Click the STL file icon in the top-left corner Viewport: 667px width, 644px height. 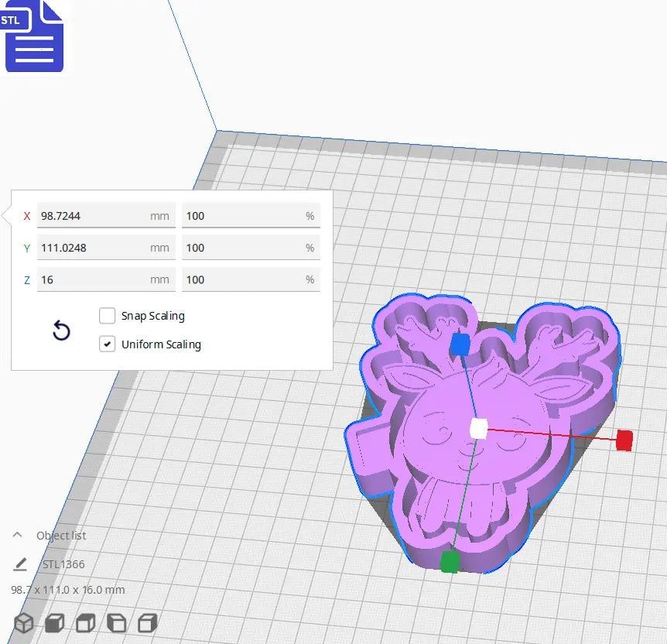coord(33,37)
